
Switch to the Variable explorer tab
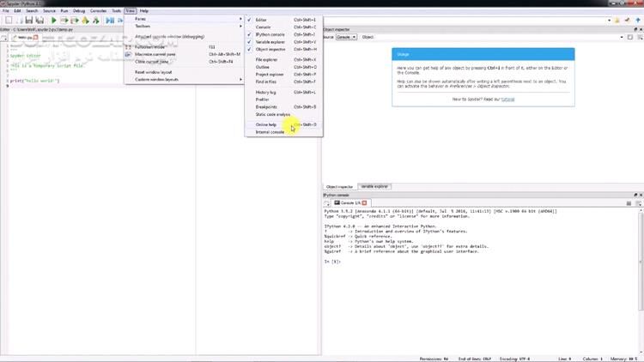(x=374, y=186)
